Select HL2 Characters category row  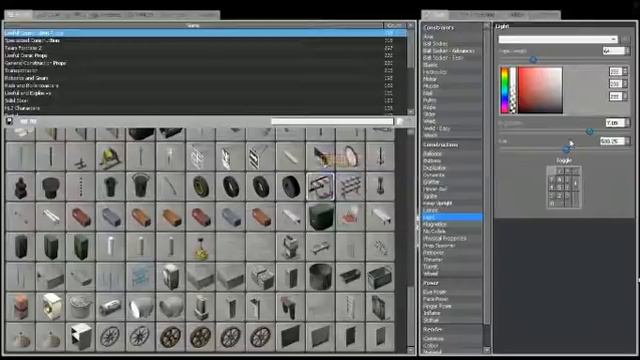(205, 108)
